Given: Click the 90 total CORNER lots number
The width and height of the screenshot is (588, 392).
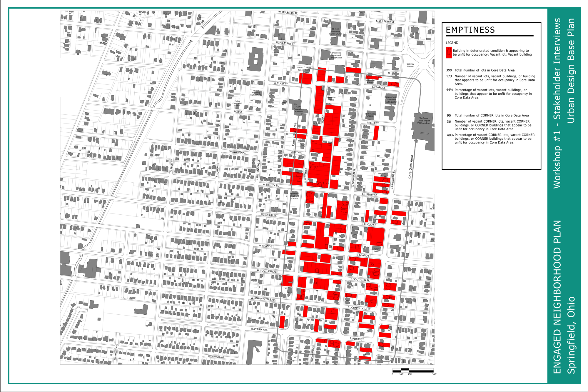Looking at the screenshot, I should [x=449, y=116].
